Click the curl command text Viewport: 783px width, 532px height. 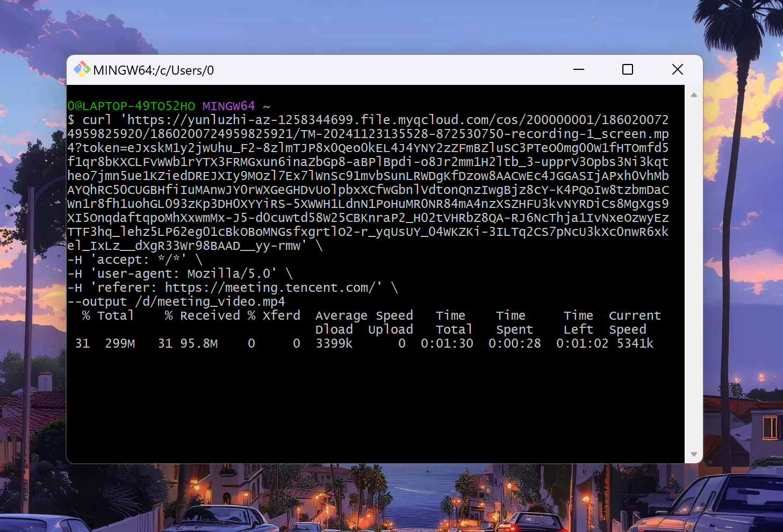pyautogui.click(x=96, y=119)
